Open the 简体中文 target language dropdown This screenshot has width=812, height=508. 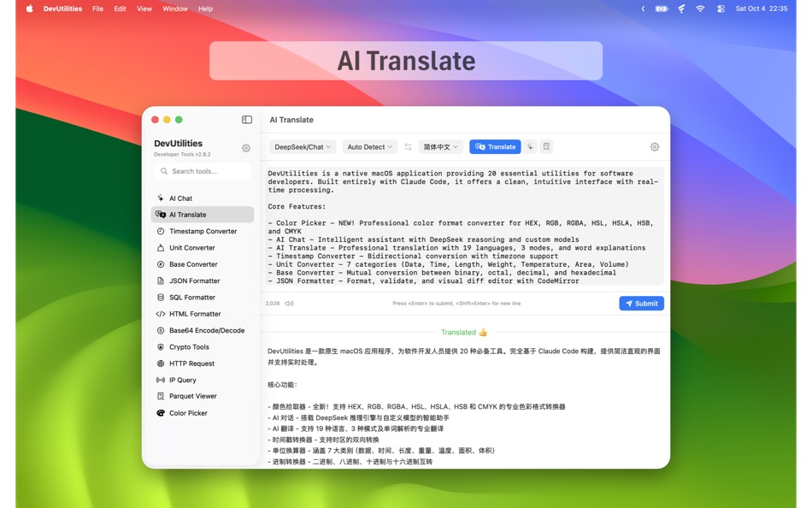point(439,146)
